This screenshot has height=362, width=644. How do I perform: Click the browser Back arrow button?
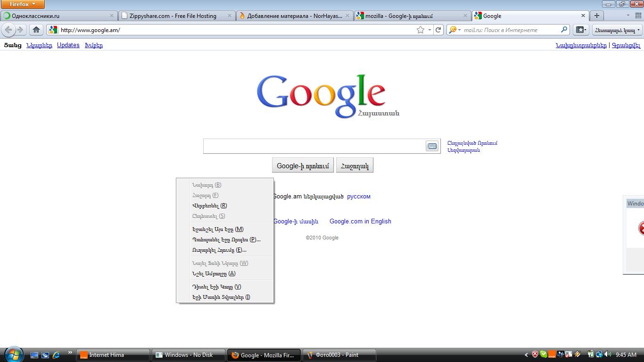8,30
